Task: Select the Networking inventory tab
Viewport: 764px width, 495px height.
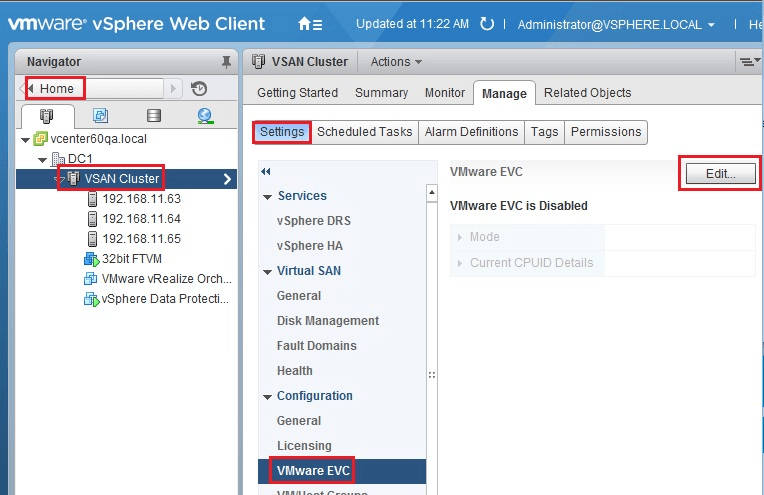Action: click(205, 116)
